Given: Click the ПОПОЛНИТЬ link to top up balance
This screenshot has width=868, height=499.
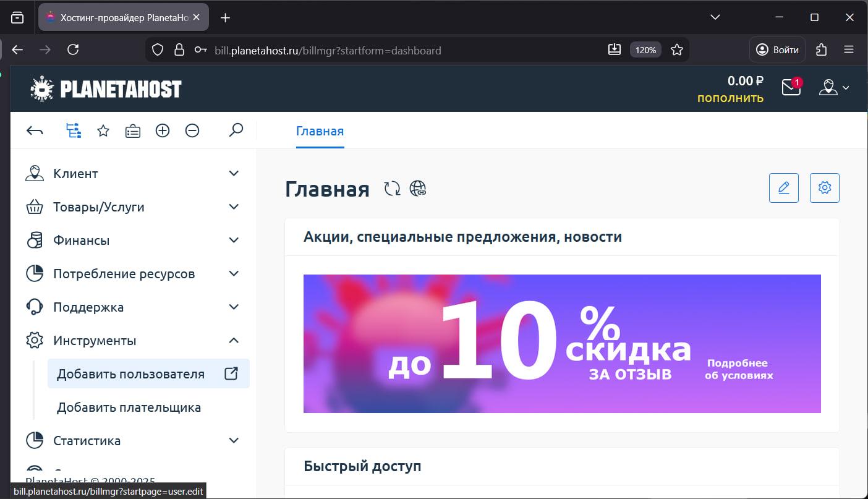Looking at the screenshot, I should [x=730, y=98].
